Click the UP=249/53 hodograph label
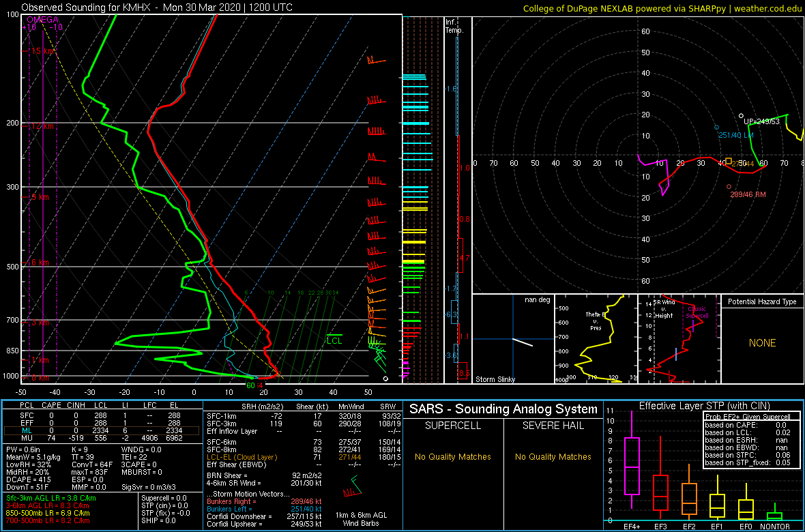Viewport: 805px width, 532px height. 762,121
